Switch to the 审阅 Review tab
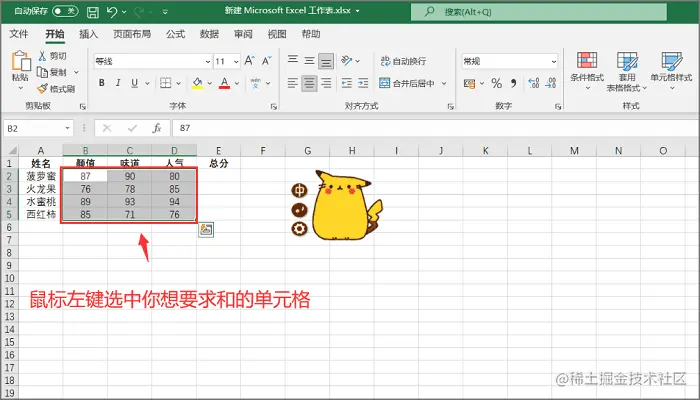Image resolution: width=700 pixels, height=400 pixels. click(243, 34)
